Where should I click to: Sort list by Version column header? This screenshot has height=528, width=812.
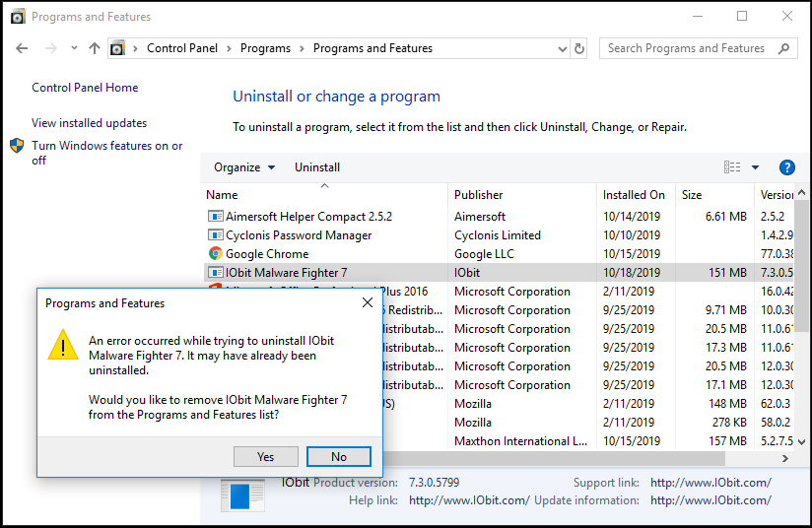(x=775, y=195)
